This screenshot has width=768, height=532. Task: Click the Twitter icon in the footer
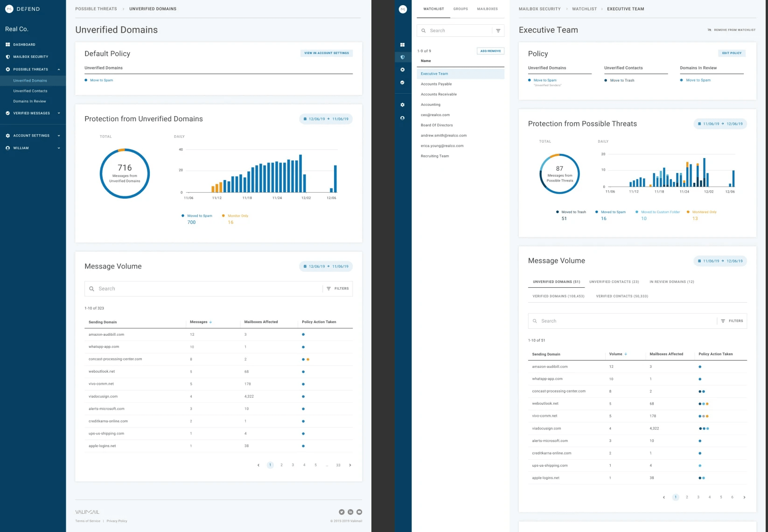point(342,512)
